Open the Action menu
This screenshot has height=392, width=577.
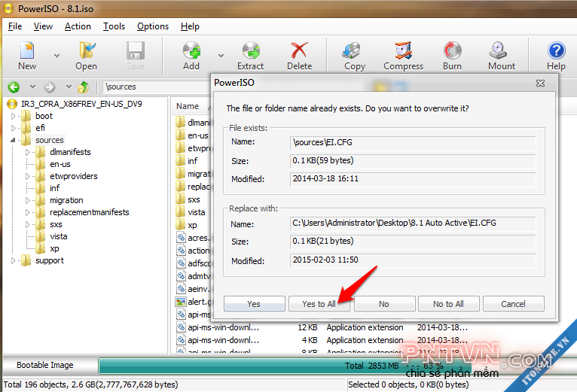click(x=78, y=26)
